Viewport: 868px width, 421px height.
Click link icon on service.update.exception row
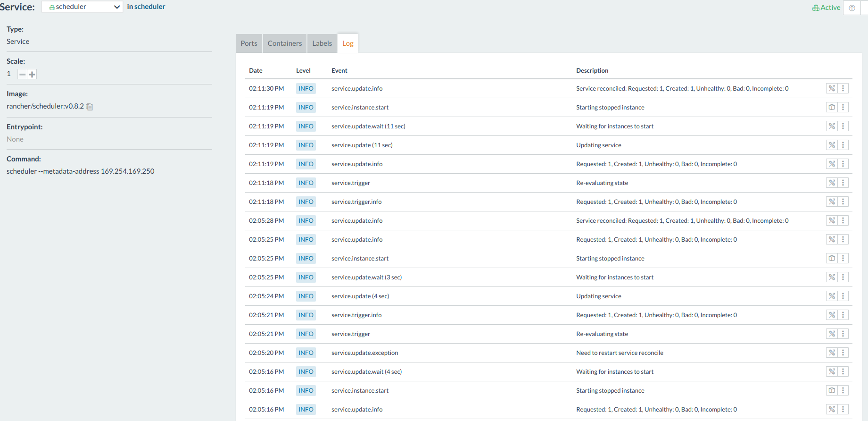click(832, 353)
